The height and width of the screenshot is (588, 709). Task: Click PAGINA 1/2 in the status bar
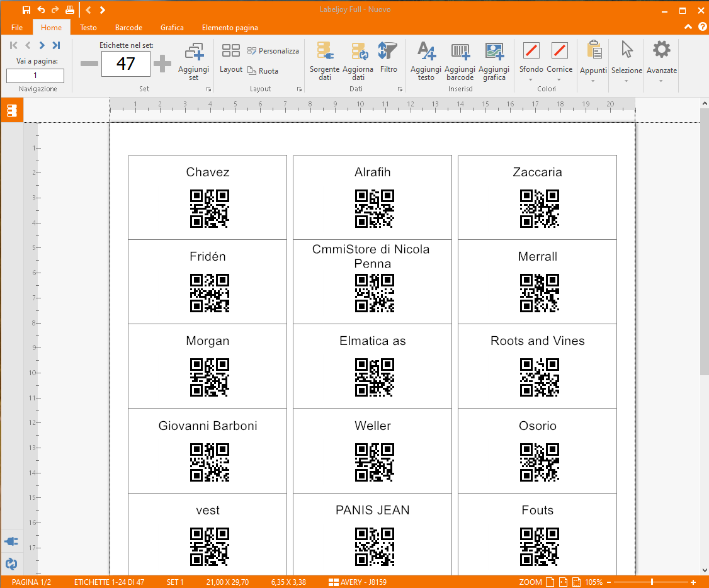(31, 582)
